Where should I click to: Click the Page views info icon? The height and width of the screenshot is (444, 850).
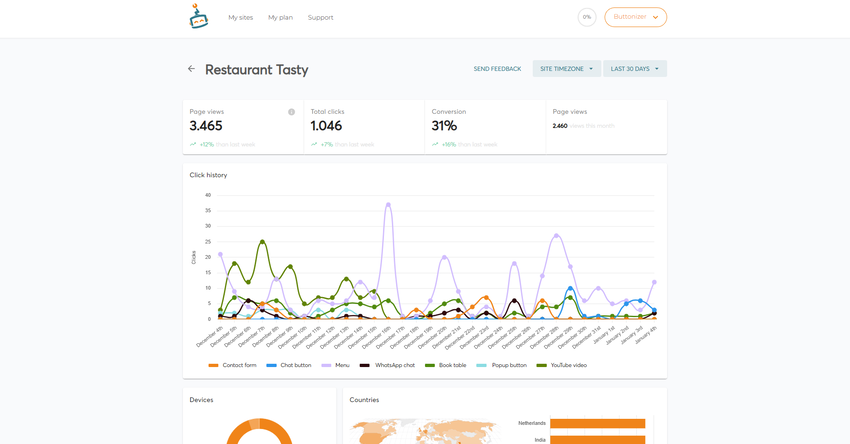[292, 112]
